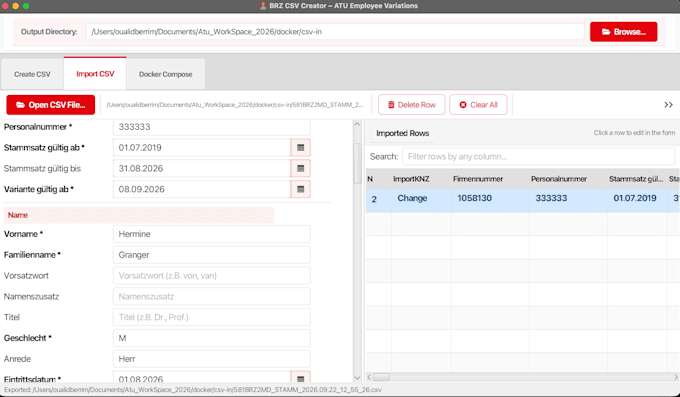Click the Stammsatz gül... column header
This screenshot has width=680, height=397.
(637, 179)
